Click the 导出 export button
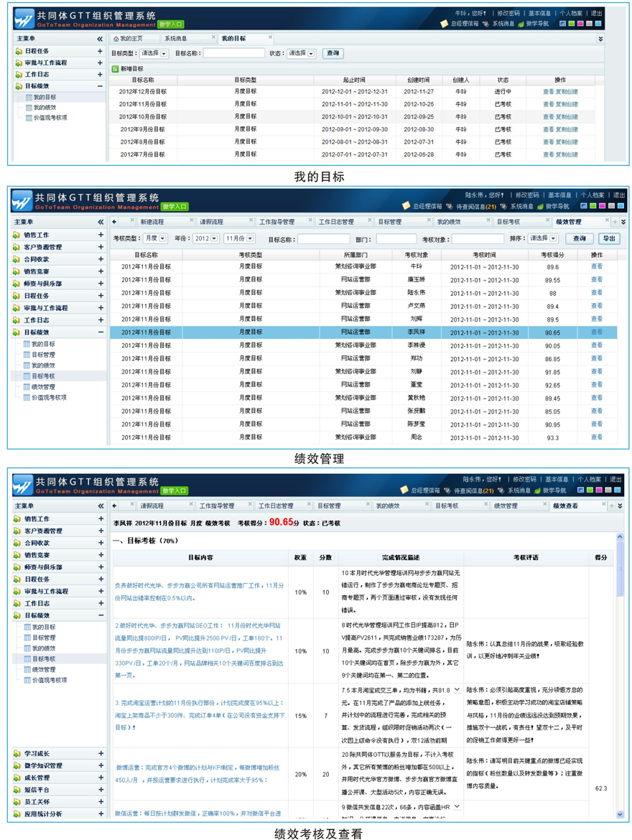Viewport: 632px width, 840px height. 609,238
